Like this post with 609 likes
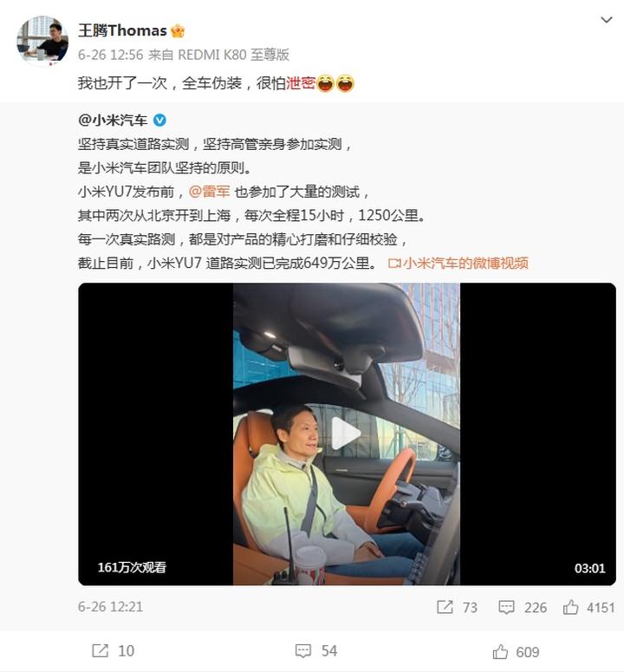This screenshot has width=624, height=672. (500, 651)
